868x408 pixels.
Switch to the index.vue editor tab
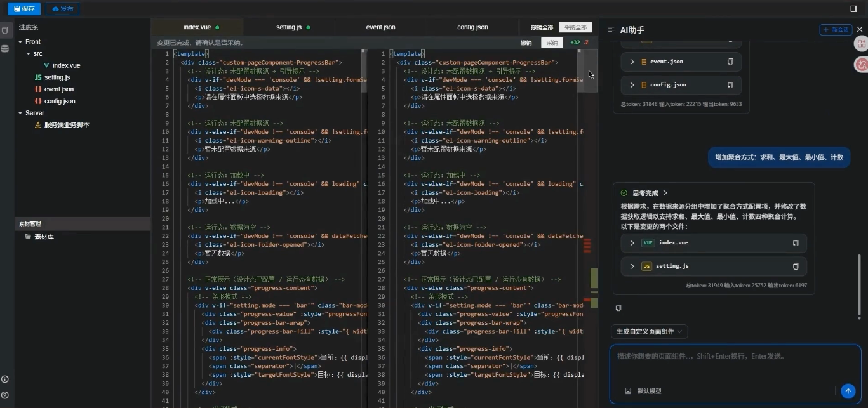pyautogui.click(x=197, y=27)
